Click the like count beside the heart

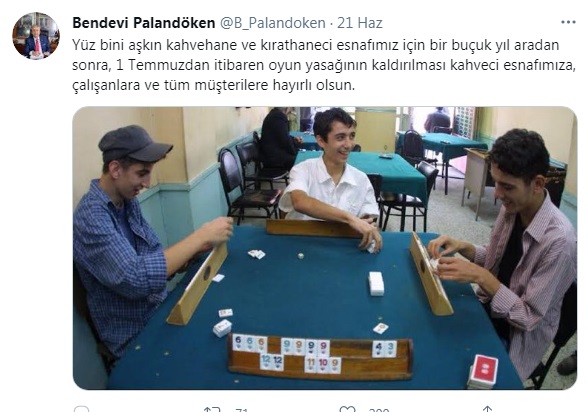[x=379, y=410]
